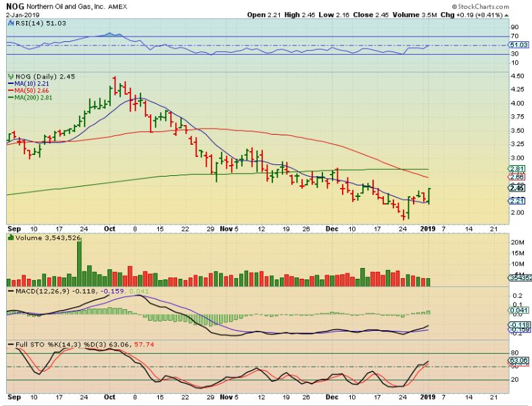Click the green bar-chart icon beside Volume
The width and height of the screenshot is (532, 406).
(x=11, y=238)
